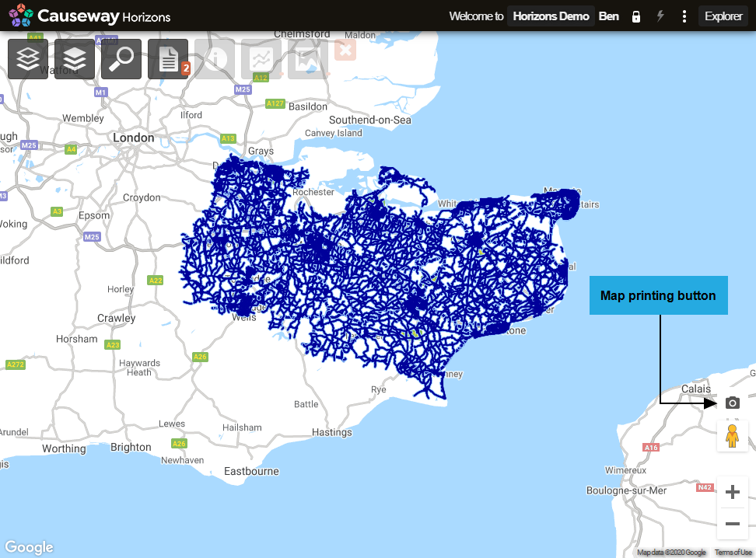Open the Horizons Demo selector
The width and height of the screenshot is (756, 558).
click(x=551, y=16)
